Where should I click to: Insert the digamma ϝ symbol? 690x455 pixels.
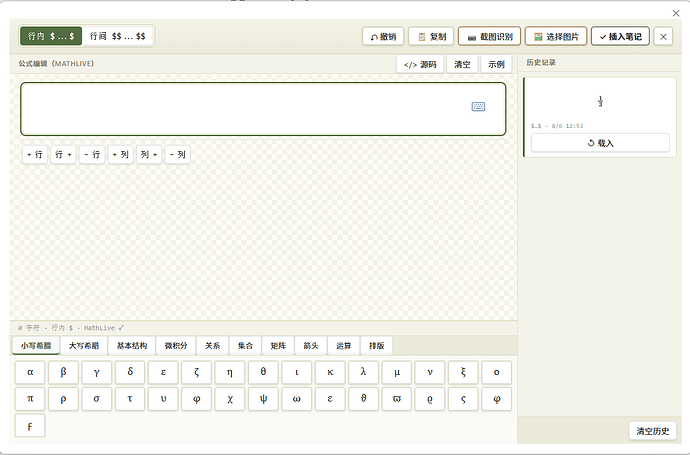[x=30, y=426]
